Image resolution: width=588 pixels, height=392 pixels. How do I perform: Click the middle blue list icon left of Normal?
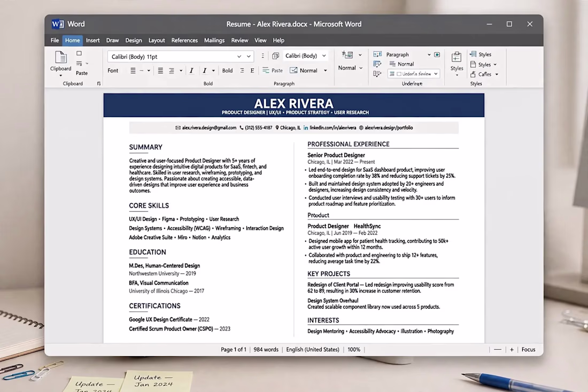(377, 64)
